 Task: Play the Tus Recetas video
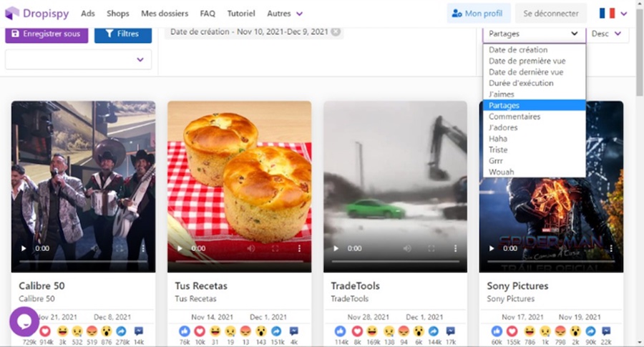180,248
